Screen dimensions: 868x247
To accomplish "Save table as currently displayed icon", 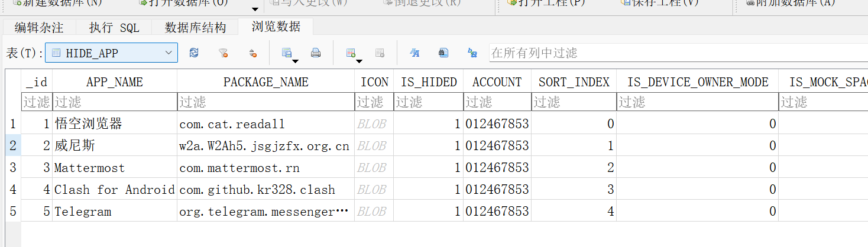I will pos(287,53).
